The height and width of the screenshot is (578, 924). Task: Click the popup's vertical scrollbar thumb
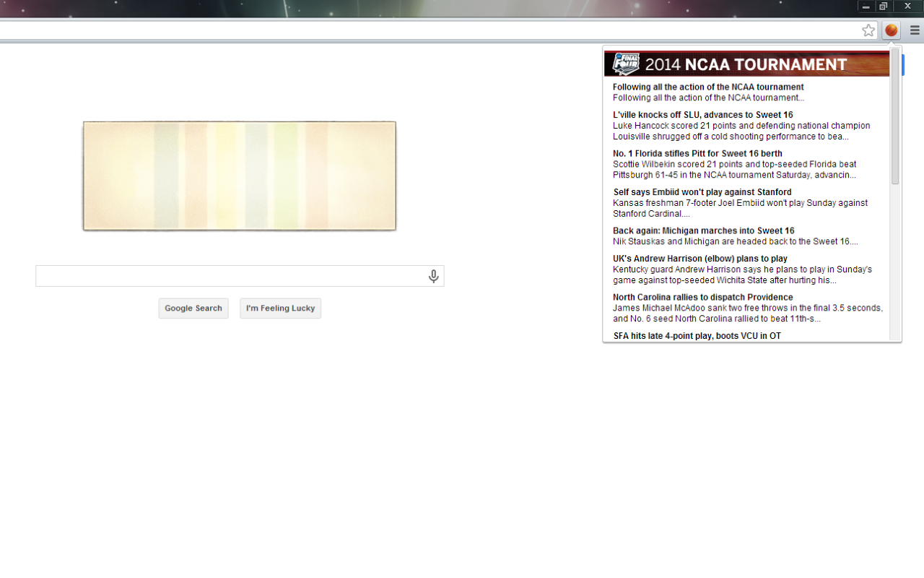click(x=895, y=116)
